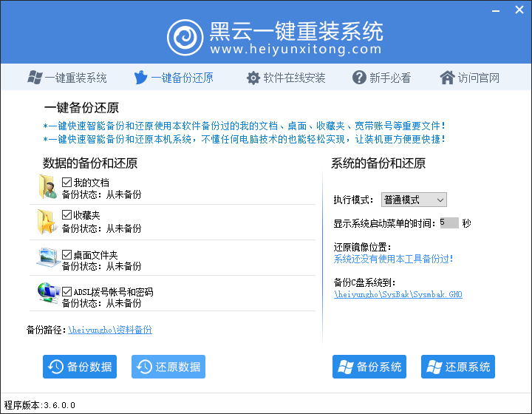
Task: Click the 系统的备份和还原 heading
Action: click(378, 163)
